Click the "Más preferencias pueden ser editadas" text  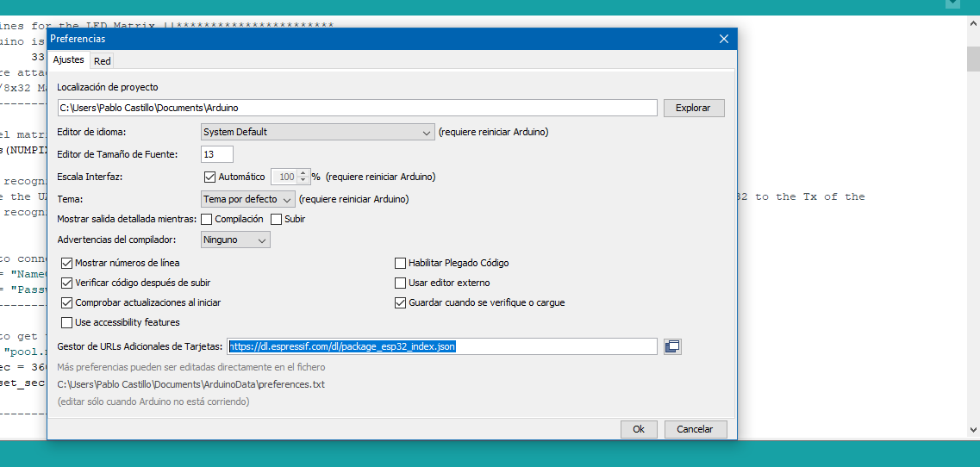click(191, 367)
